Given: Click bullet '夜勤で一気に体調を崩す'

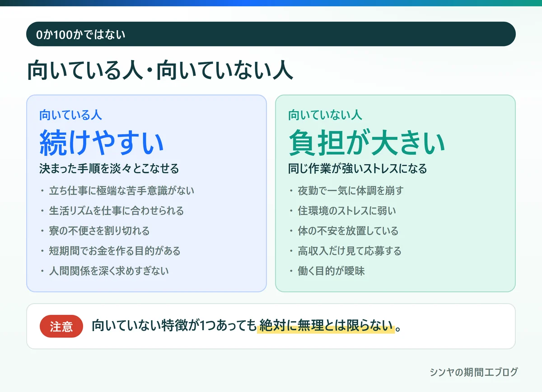Looking at the screenshot, I should 350,191.
